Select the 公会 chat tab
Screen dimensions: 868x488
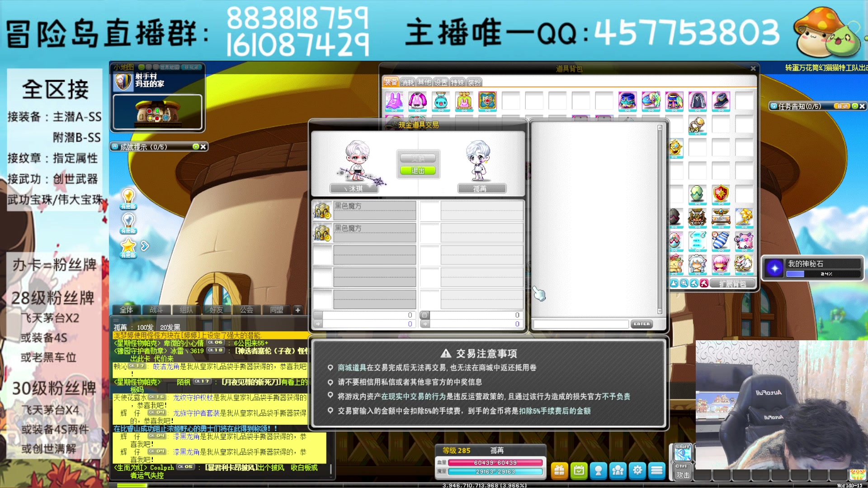pos(246,310)
